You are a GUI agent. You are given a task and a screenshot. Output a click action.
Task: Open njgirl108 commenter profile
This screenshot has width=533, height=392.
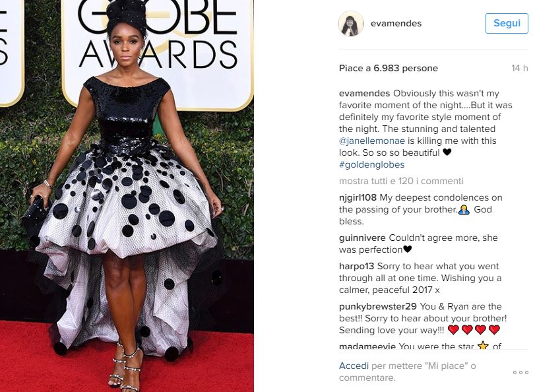pos(358,197)
